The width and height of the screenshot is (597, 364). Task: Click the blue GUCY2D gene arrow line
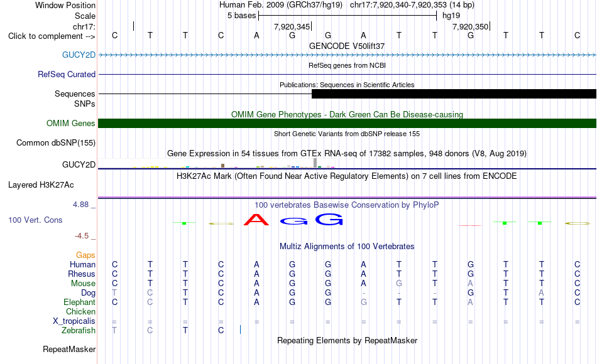348,55
